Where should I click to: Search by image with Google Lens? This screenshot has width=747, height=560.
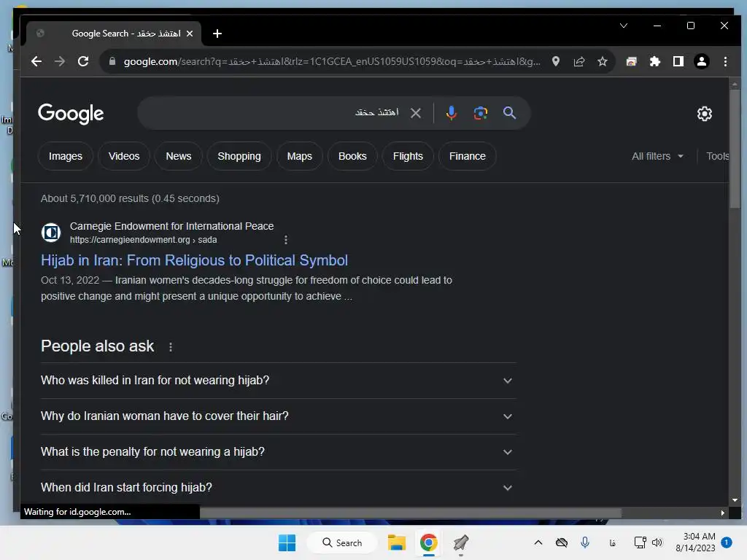pyautogui.click(x=480, y=113)
